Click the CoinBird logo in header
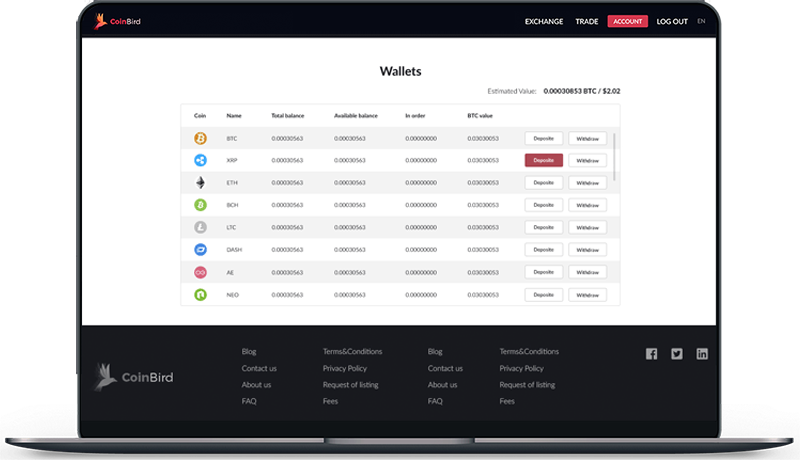 117,21
